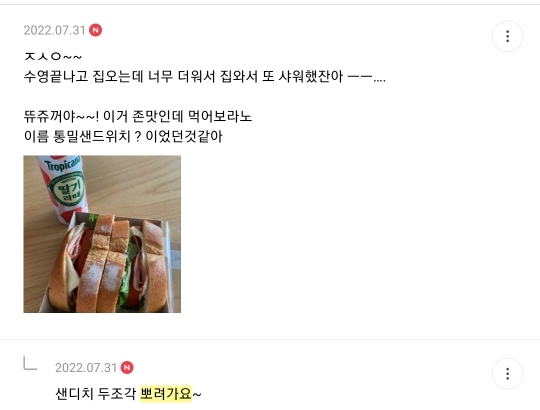Click the Tropicana logo text in photo
The height and width of the screenshot is (410, 540).
point(62,165)
